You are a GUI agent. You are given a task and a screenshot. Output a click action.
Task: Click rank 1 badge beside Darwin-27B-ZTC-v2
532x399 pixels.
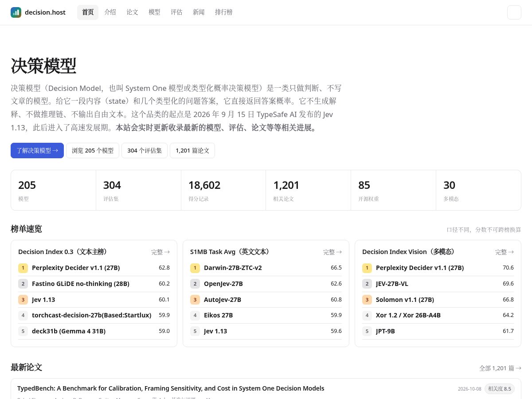coord(195,268)
